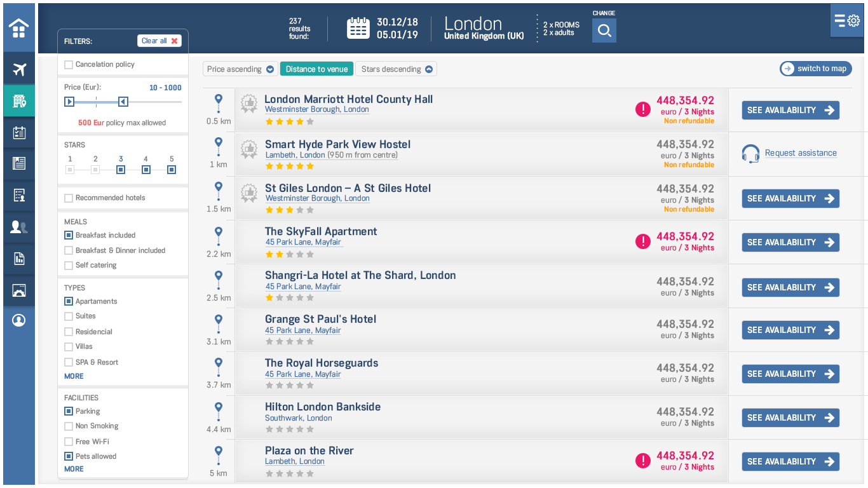This screenshot has height=488, width=868.
Task: Click the price slider maximum handle
Action: pos(123,102)
